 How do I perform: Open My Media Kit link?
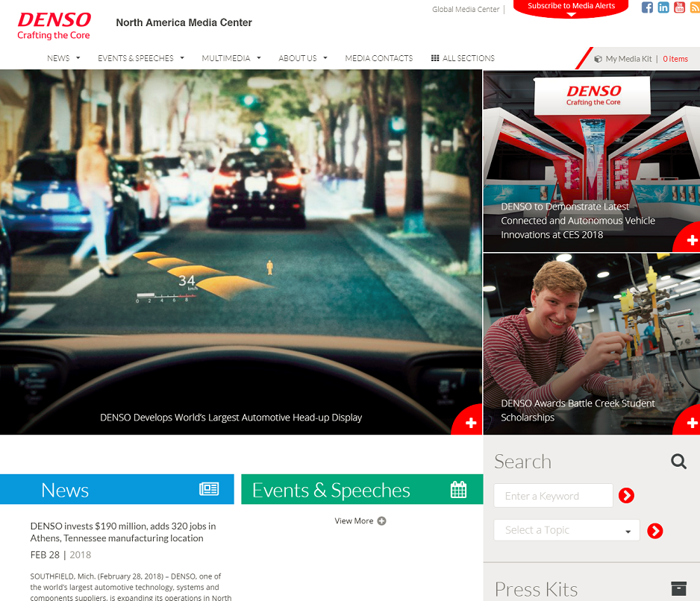(628, 59)
